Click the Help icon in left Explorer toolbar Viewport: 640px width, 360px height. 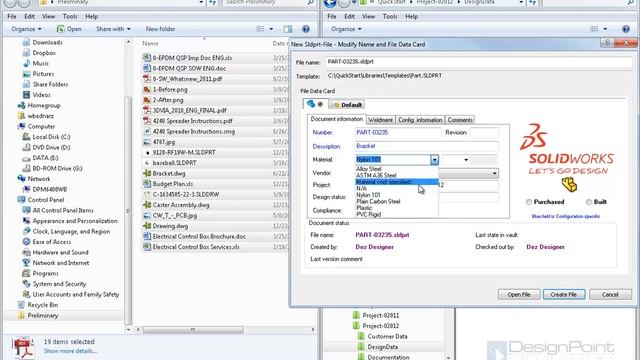[x=306, y=29]
